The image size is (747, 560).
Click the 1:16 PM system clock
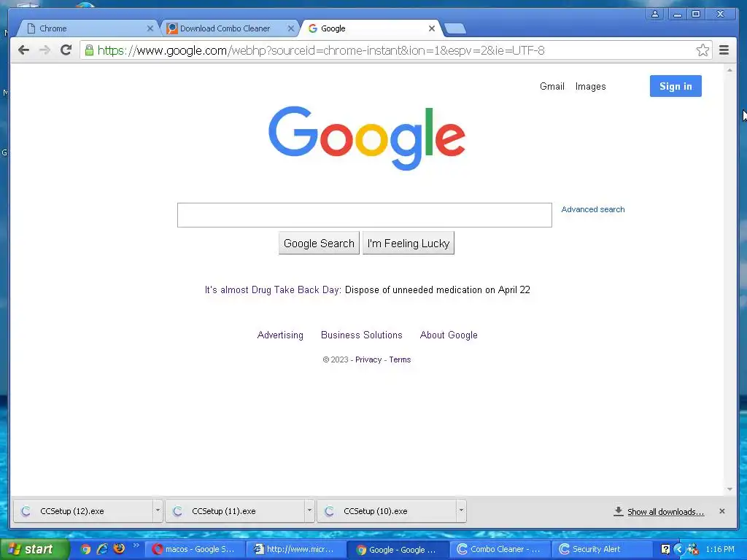(719, 549)
